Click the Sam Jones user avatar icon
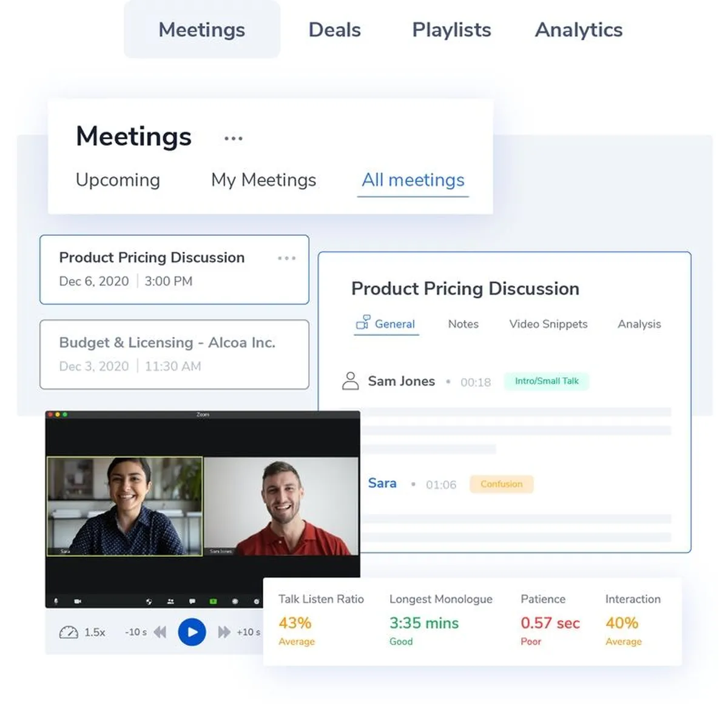This screenshot has height=704, width=728. click(350, 381)
